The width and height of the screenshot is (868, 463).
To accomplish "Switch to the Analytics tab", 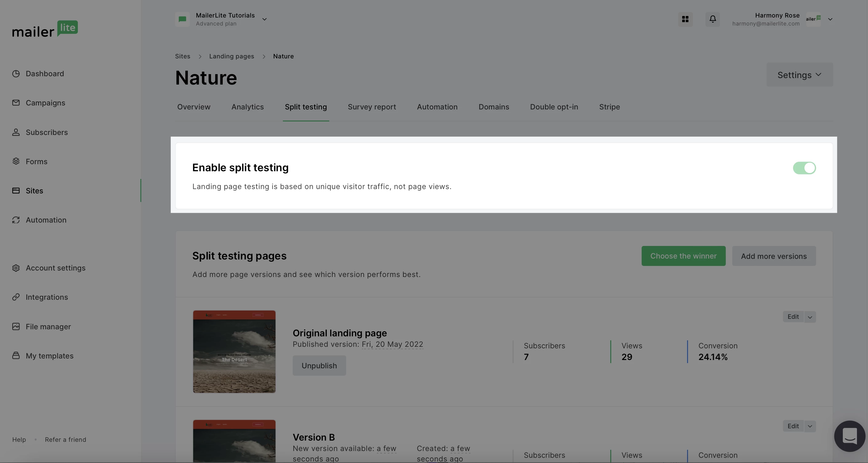I will coord(247,107).
